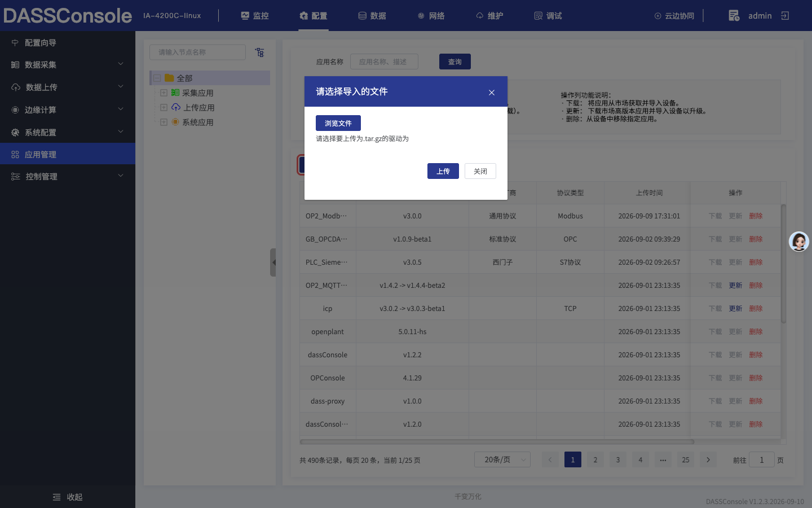
Task: Go to the 维护 maintenance tab
Action: [489, 16]
